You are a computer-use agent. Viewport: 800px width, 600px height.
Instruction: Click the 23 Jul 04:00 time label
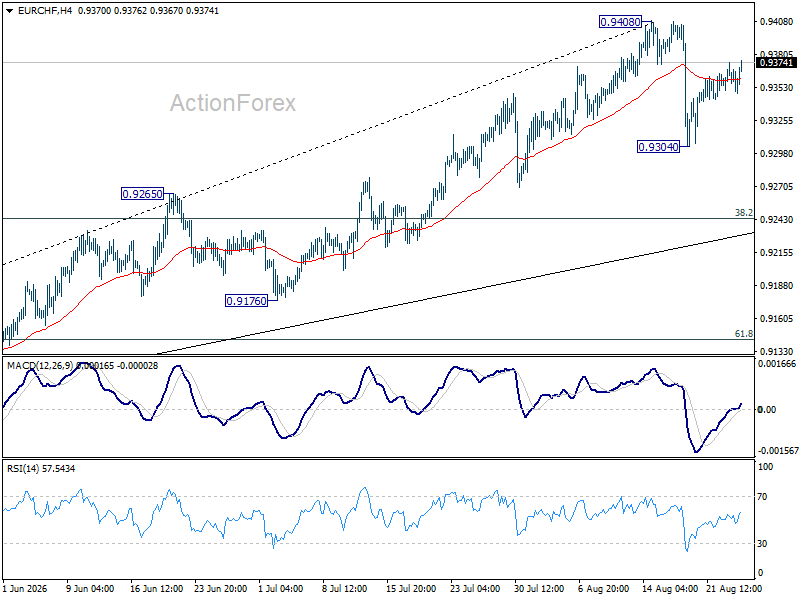(475, 589)
